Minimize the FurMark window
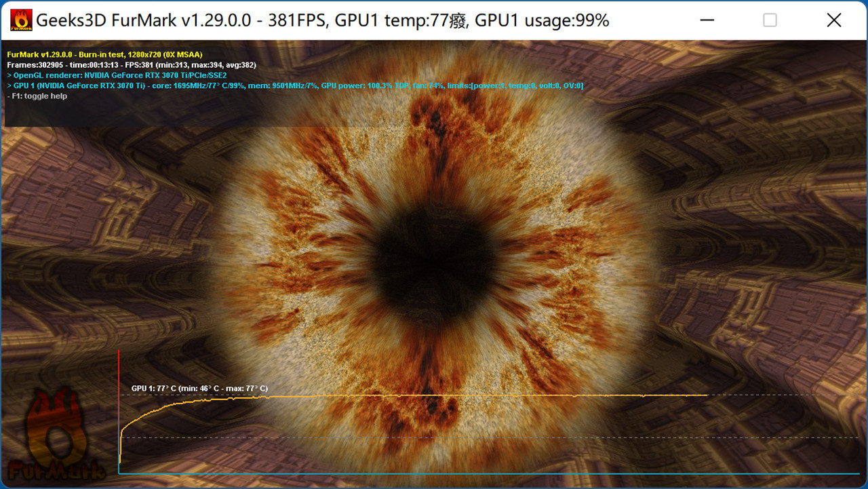The image size is (868, 489). click(x=707, y=20)
